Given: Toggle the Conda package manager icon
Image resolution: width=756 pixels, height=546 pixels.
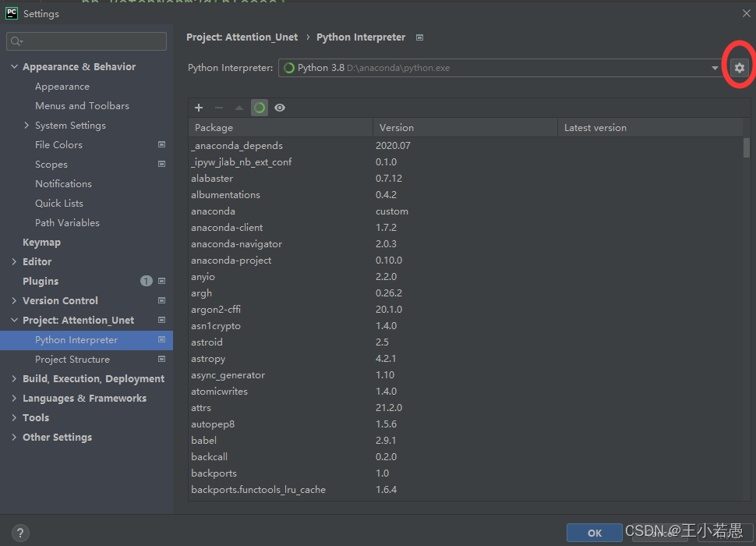Looking at the screenshot, I should pyautogui.click(x=260, y=108).
